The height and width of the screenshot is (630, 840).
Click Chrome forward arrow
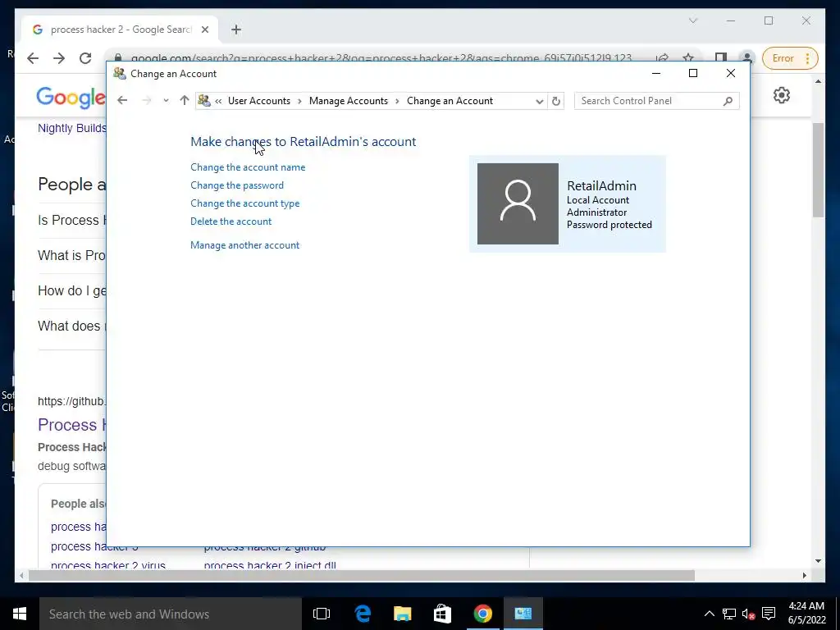coord(59,58)
